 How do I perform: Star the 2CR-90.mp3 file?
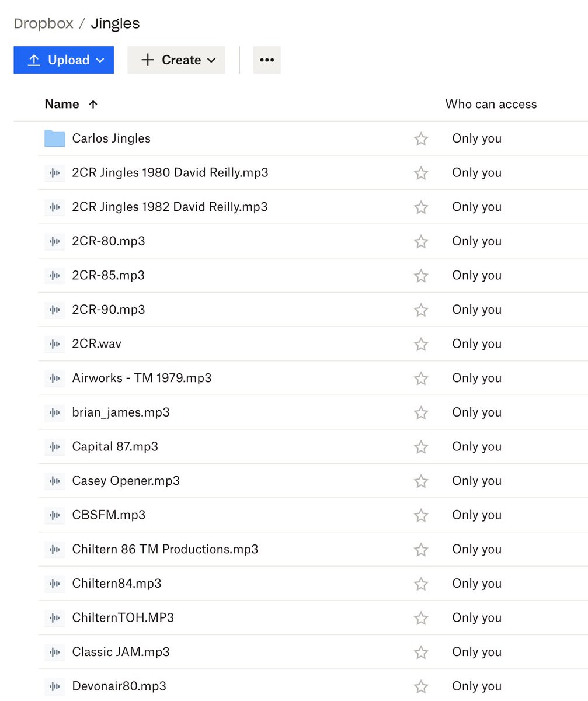pos(421,310)
